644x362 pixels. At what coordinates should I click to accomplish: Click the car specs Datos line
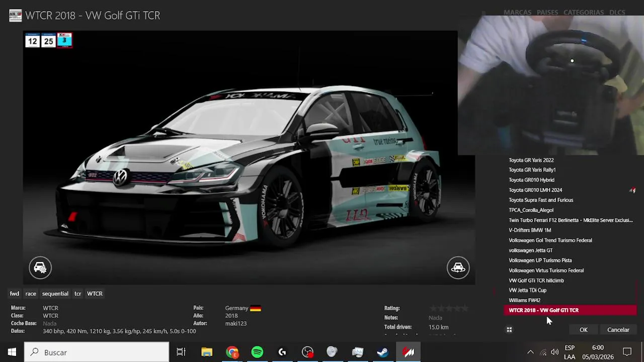[x=119, y=331]
